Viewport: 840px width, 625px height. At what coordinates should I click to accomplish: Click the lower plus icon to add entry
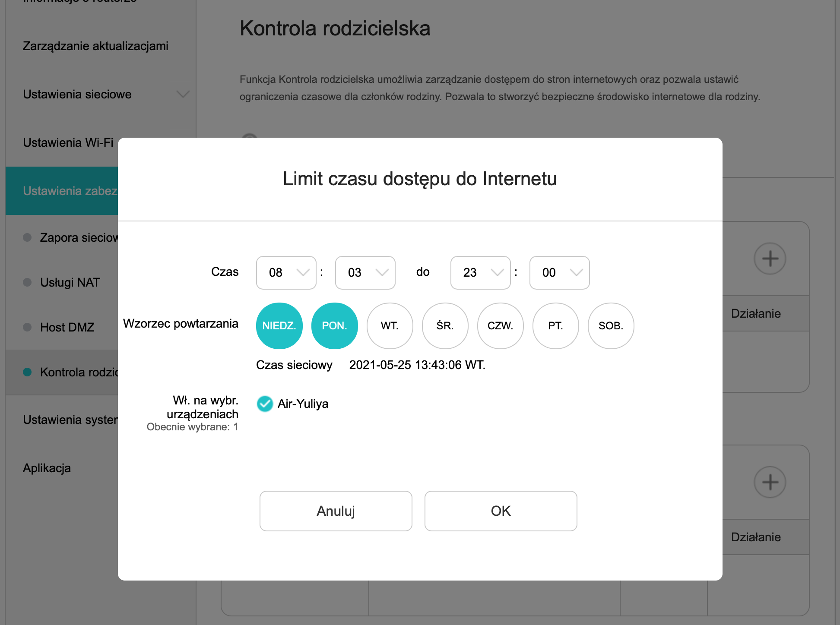click(770, 482)
